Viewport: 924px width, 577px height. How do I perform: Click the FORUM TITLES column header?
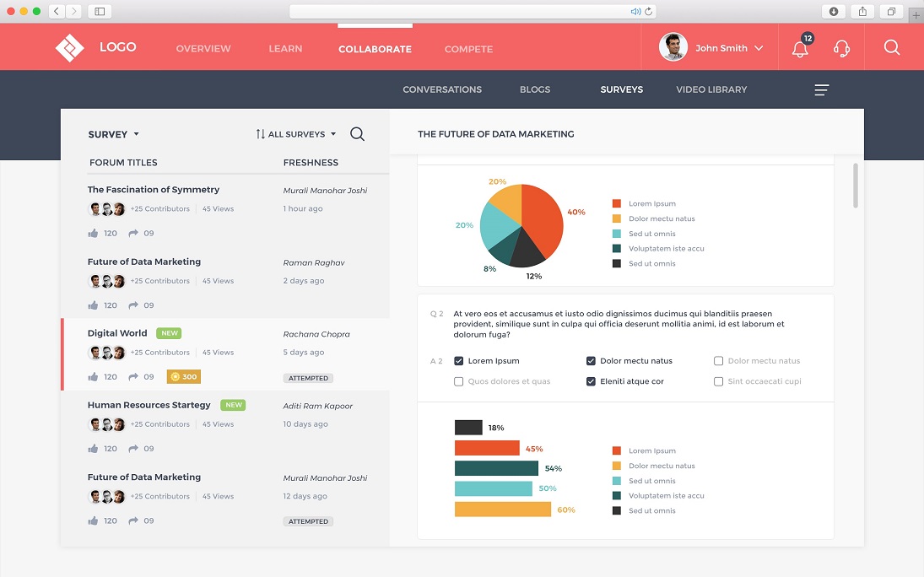click(x=123, y=163)
